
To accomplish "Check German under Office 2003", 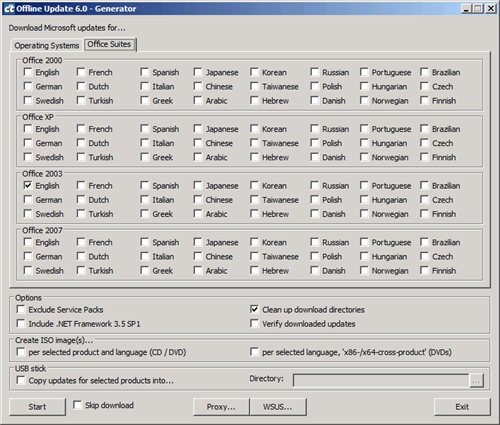I will click(x=28, y=200).
